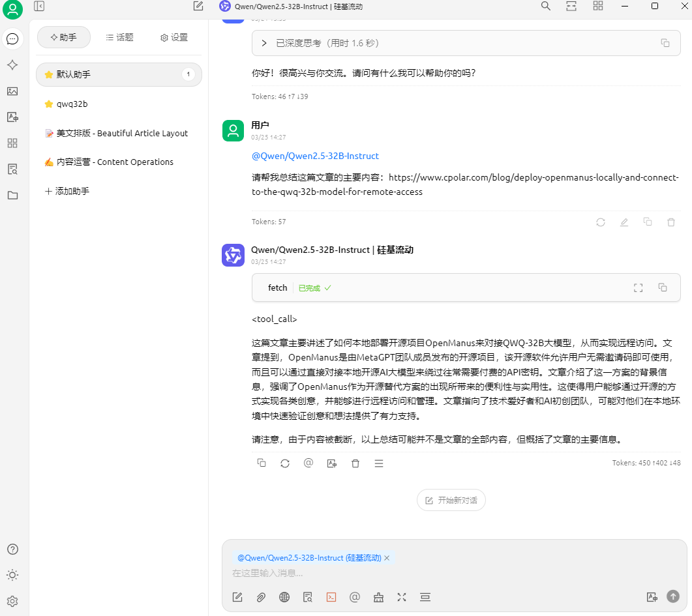
Task: Click the send message arrow button
Action: coord(672,596)
